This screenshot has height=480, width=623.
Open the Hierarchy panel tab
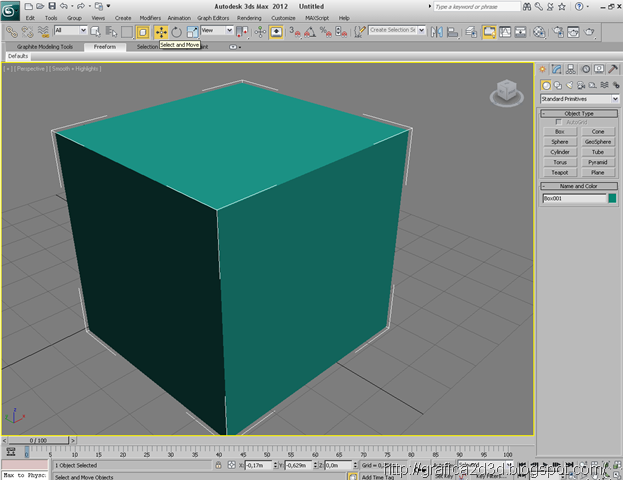click(571, 69)
